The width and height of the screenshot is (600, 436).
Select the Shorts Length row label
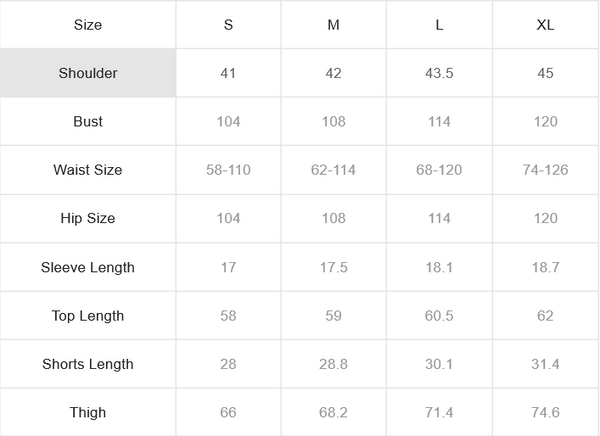coord(88,364)
